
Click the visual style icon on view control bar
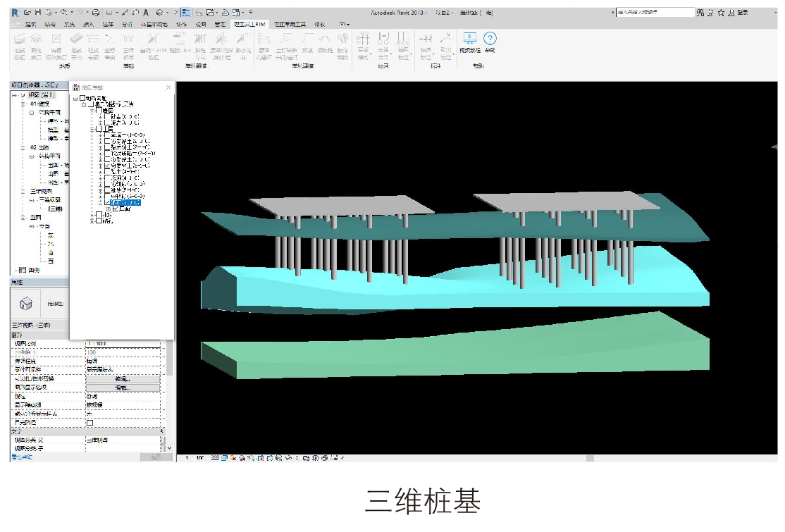225,458
